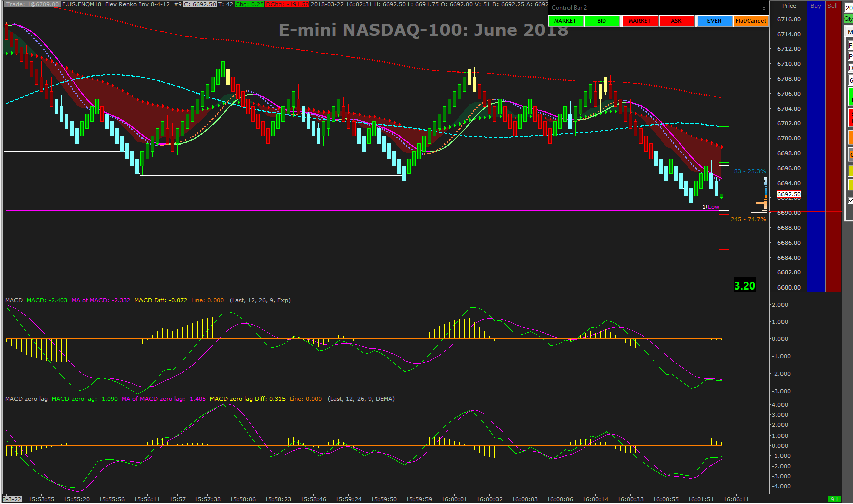Click the green BID button
853x504 pixels.
pyautogui.click(x=602, y=21)
